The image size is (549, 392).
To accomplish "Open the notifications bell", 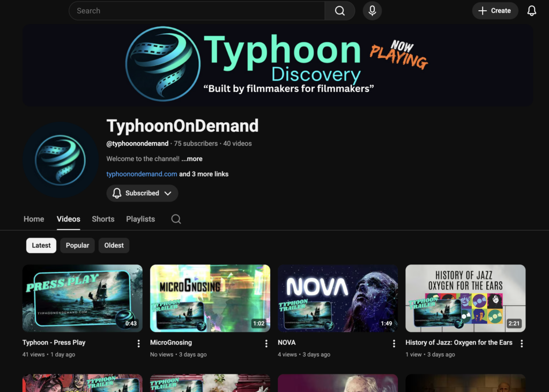I will tap(531, 11).
